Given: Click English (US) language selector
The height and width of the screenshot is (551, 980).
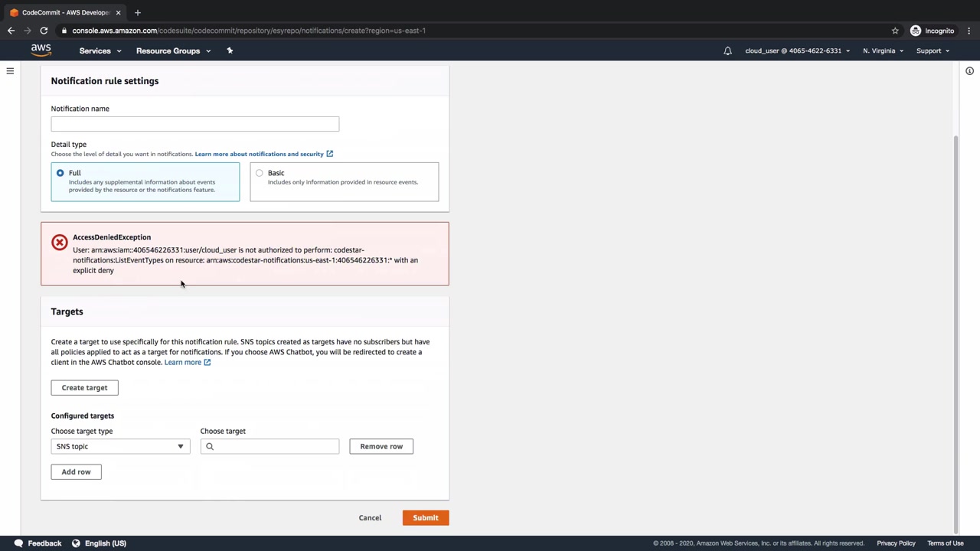Looking at the screenshot, I should (106, 543).
